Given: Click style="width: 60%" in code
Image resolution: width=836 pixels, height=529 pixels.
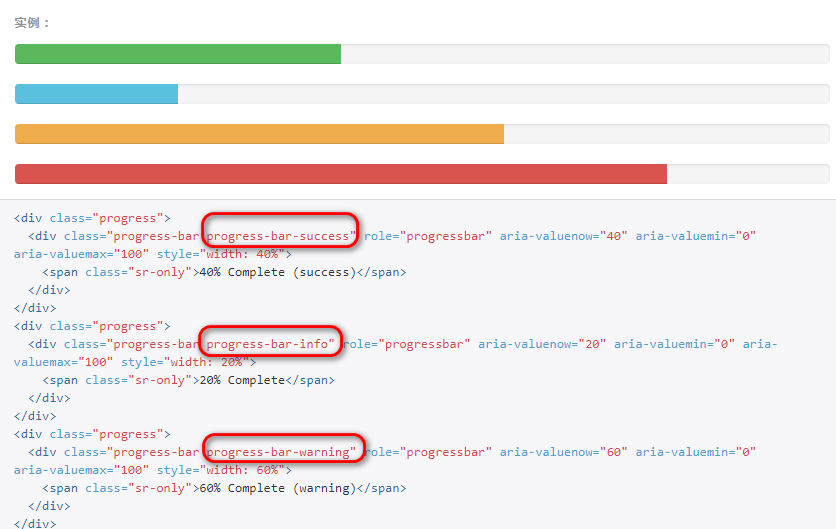Looking at the screenshot, I should 221,470.
